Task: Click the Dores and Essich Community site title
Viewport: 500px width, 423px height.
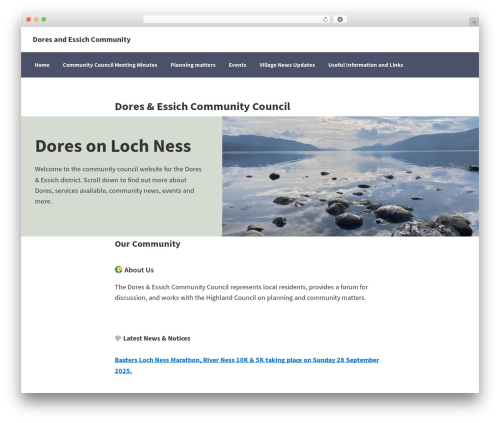Action: 82,39
